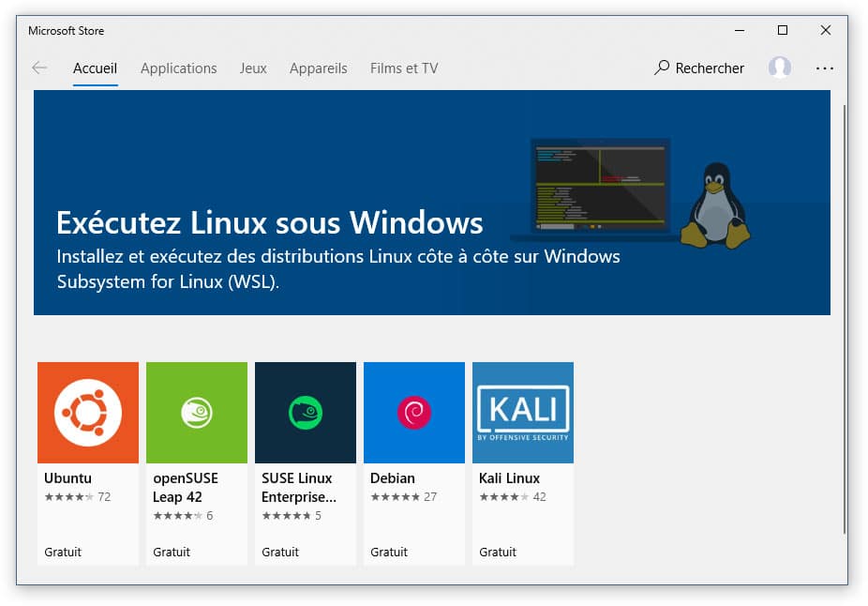The image size is (868, 606).
Task: Click the Ubuntu app title
Action: click(68, 478)
